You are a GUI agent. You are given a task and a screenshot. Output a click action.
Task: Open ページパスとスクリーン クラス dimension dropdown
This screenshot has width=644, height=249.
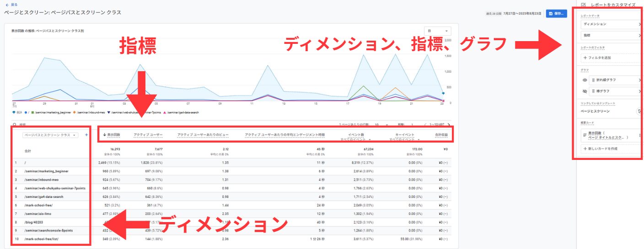(50, 135)
